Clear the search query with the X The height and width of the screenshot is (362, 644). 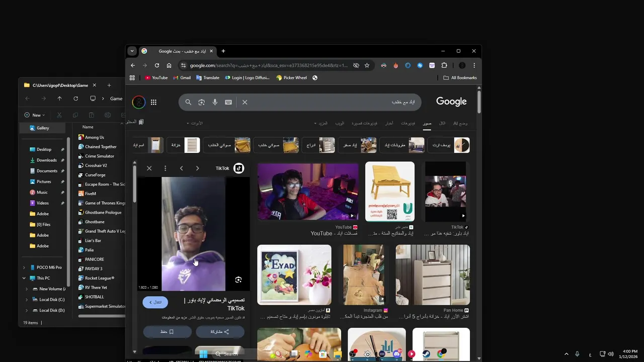click(245, 102)
